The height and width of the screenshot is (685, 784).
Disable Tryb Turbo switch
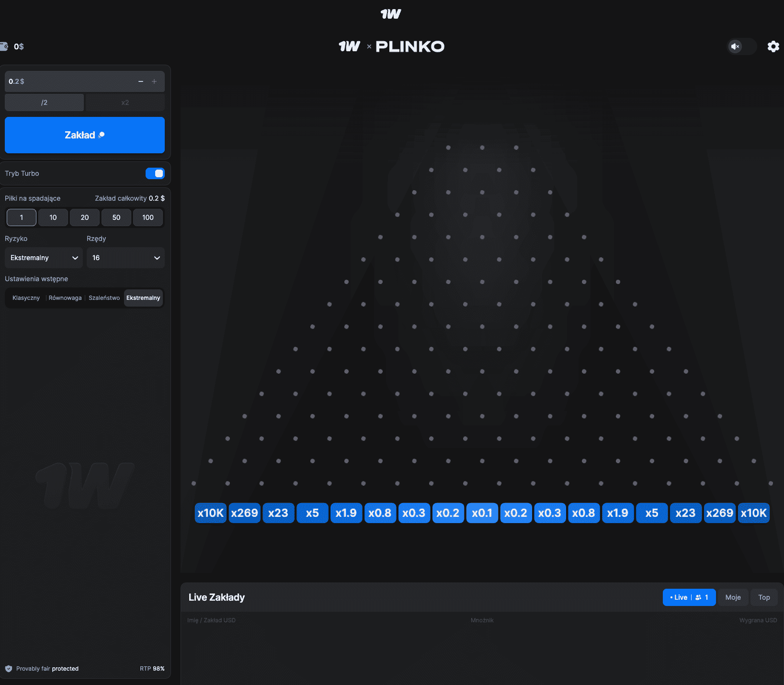(x=155, y=173)
